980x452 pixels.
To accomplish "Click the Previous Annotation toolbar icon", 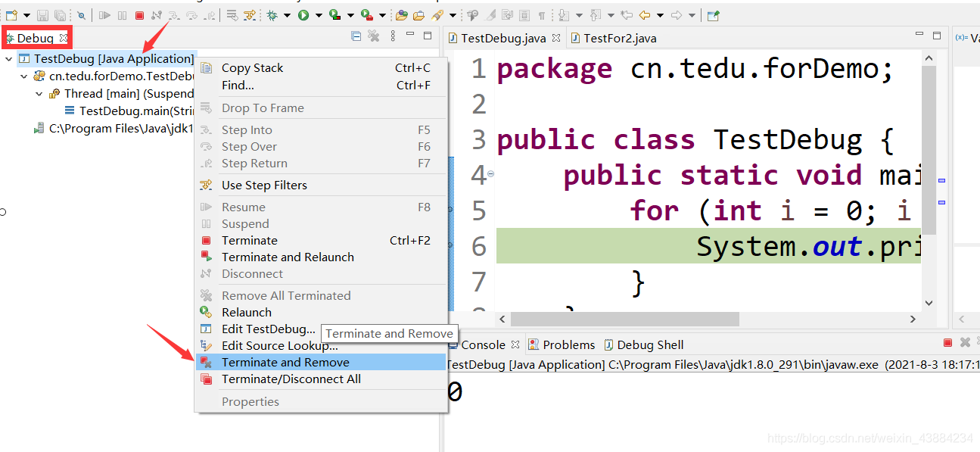I will [x=595, y=15].
